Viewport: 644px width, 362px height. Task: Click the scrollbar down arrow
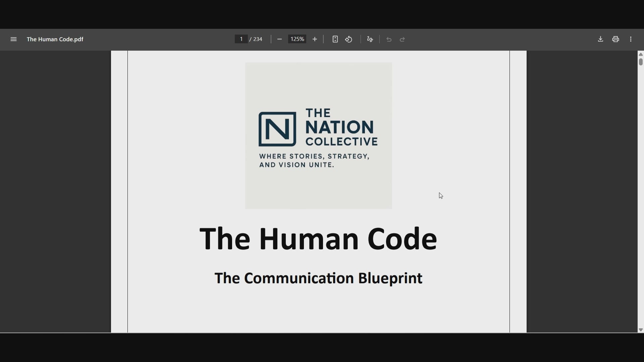tap(641, 330)
